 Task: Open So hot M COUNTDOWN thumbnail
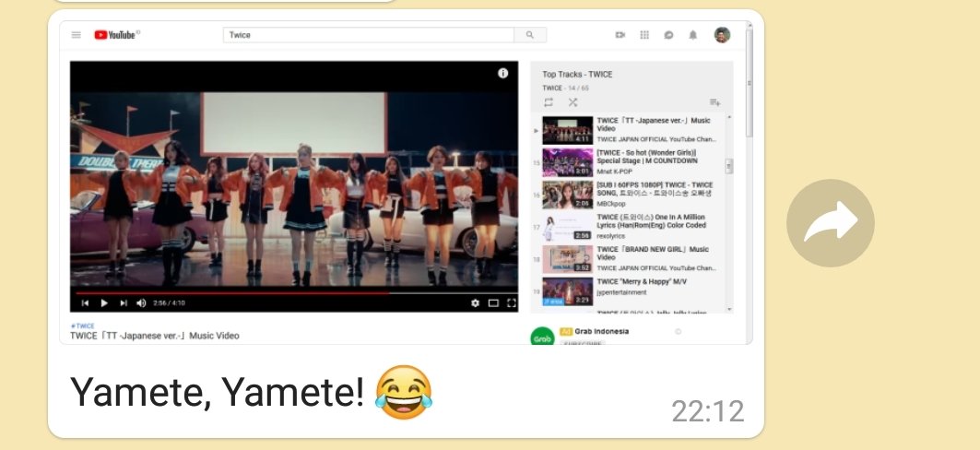[x=568, y=162]
